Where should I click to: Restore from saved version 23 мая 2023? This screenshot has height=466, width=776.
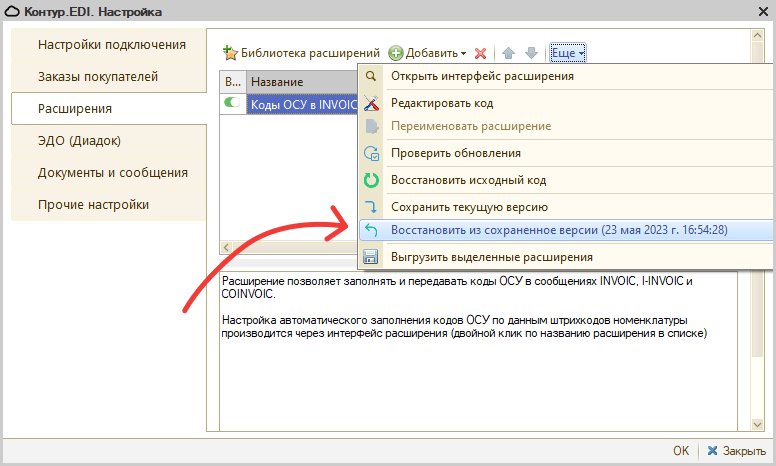click(x=566, y=230)
